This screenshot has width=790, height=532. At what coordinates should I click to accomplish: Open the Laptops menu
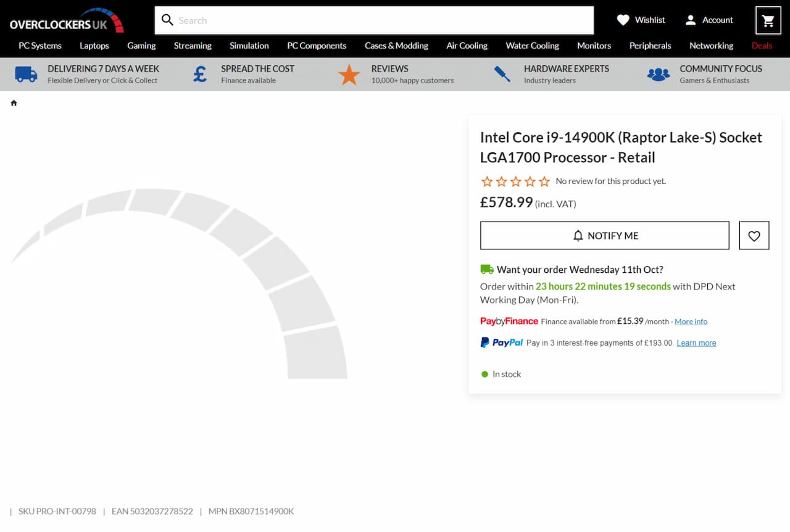click(94, 46)
